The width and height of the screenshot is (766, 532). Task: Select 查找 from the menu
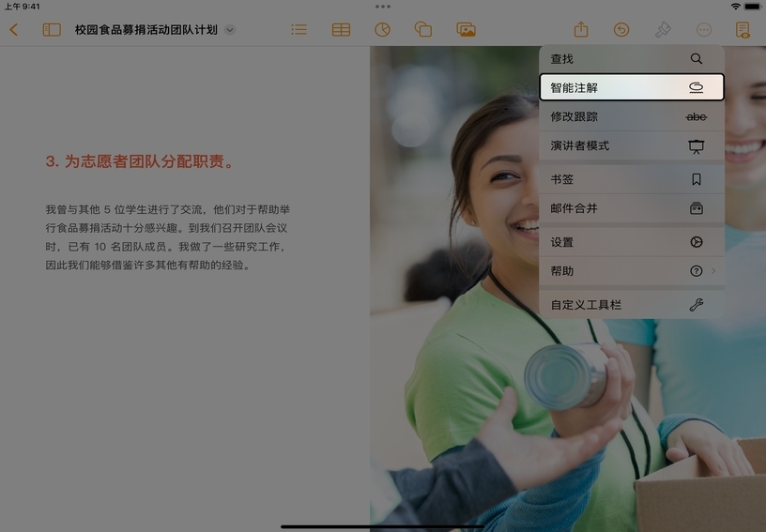631,59
